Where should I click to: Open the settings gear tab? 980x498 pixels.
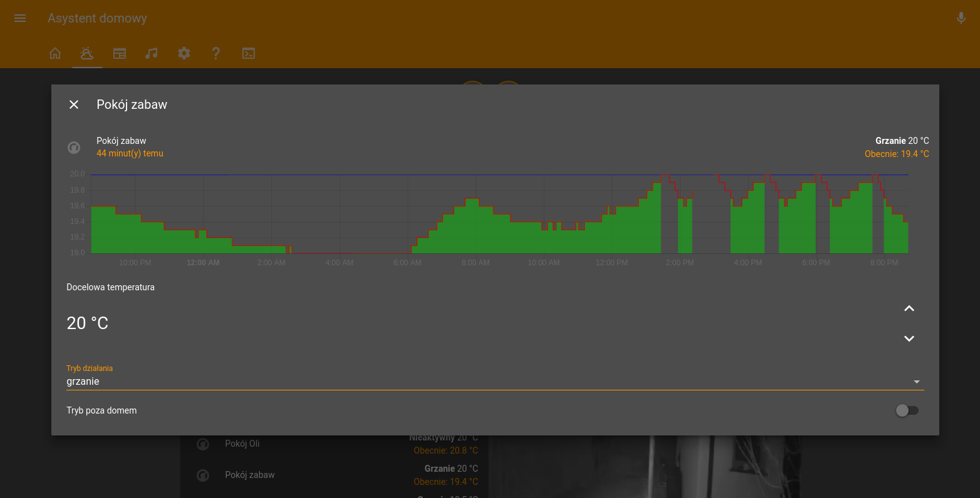pyautogui.click(x=183, y=53)
